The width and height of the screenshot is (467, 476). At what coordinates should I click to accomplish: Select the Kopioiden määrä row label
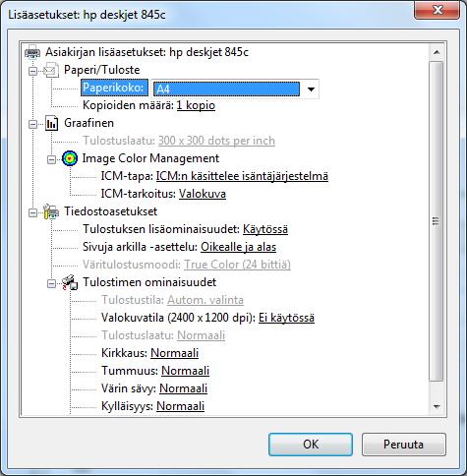point(128,105)
